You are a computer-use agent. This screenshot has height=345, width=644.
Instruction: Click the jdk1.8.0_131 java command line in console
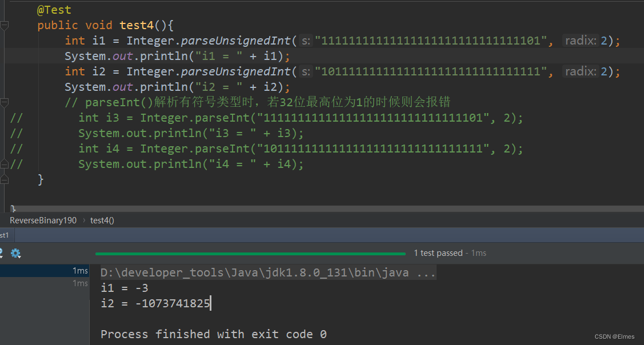point(268,272)
